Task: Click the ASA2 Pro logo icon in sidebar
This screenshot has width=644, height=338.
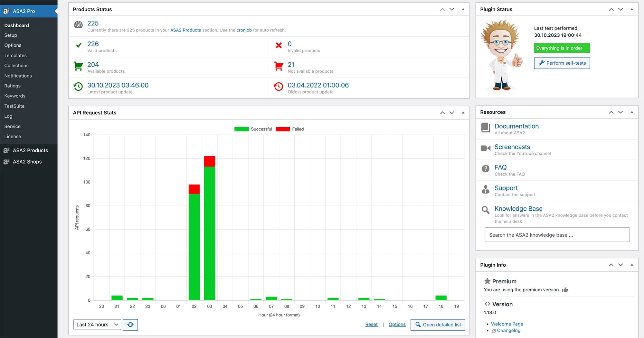Action: 6,11
